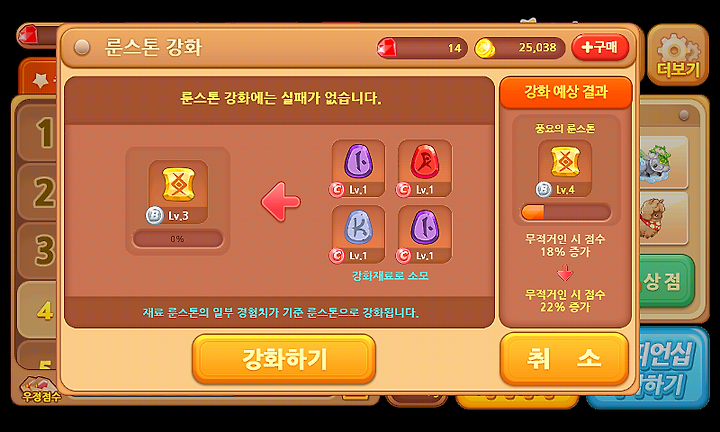
Task: Open the green 상점 shop button
Action: 666,281
